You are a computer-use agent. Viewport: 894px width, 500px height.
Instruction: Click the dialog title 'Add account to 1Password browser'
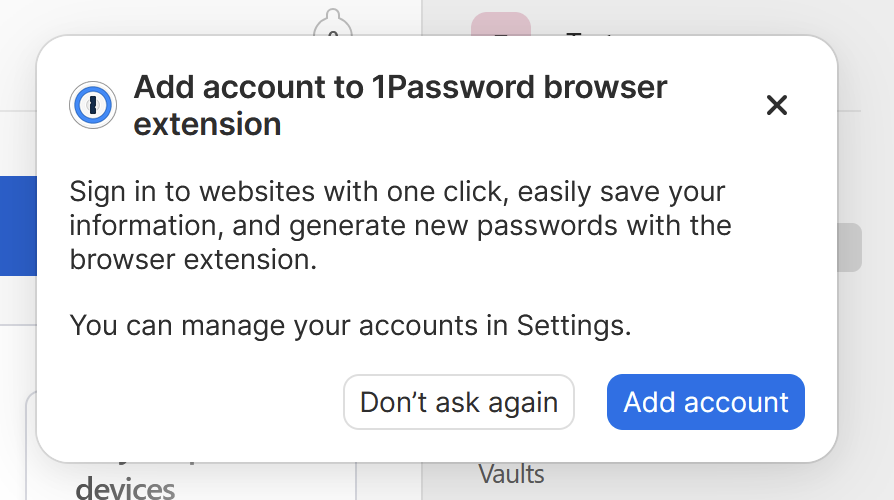click(400, 87)
